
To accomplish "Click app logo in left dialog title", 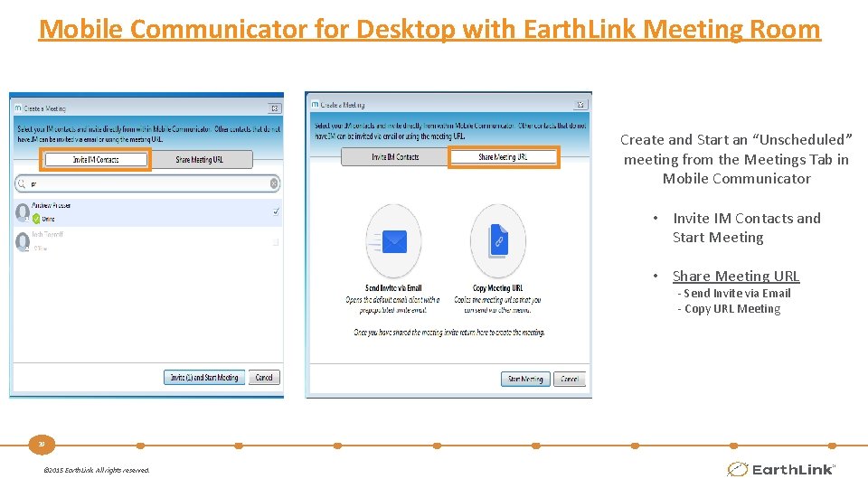I will point(18,108).
